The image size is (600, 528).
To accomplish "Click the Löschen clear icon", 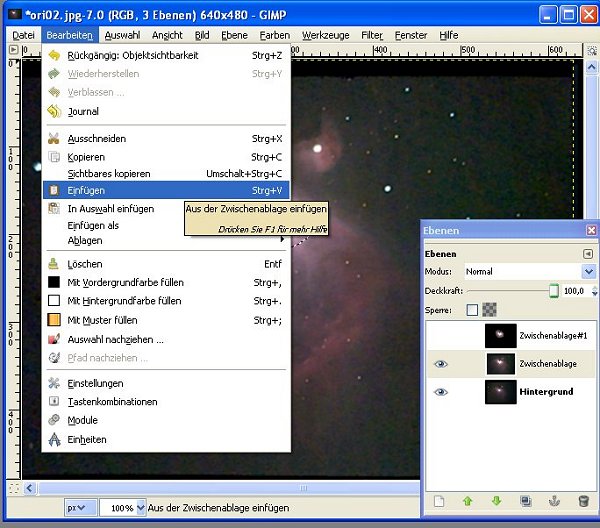I will tap(54, 264).
